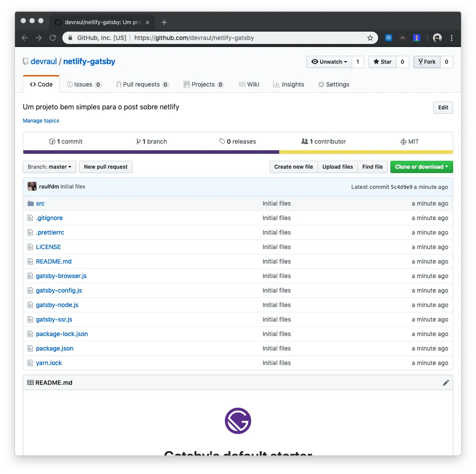This screenshot has height=474, width=476.
Task: View the 0 releases page
Action: click(x=238, y=141)
